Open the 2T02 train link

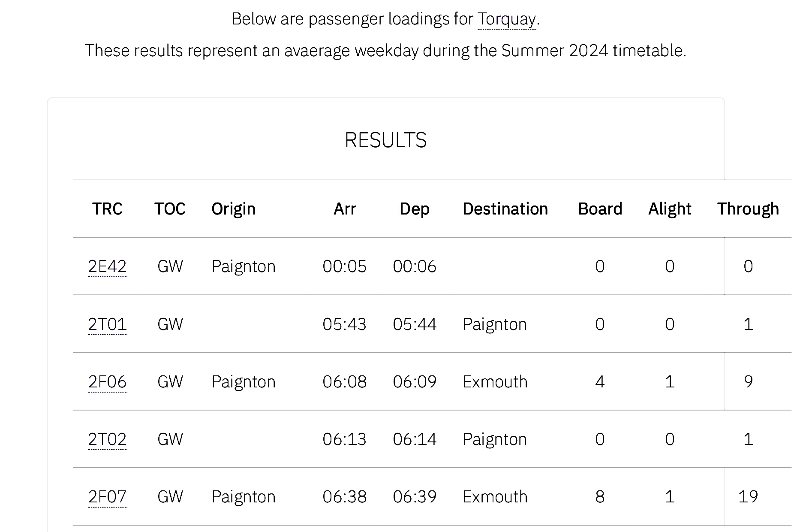[x=107, y=439]
